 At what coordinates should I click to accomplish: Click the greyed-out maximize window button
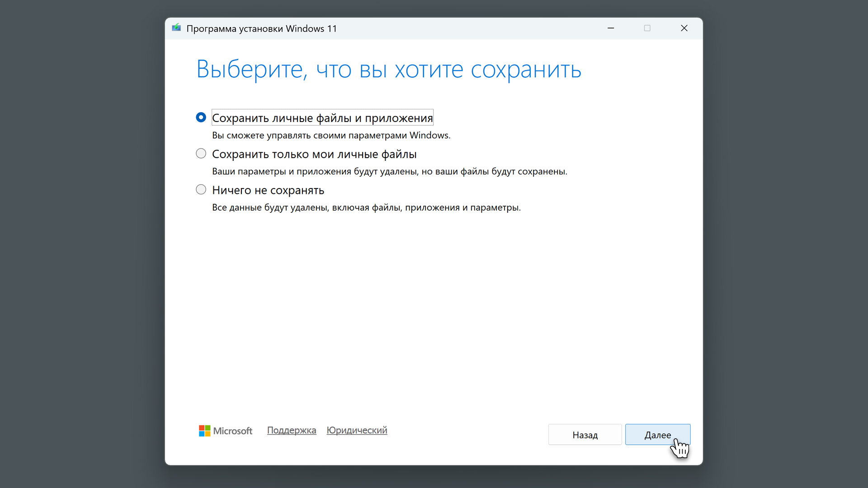tap(647, 28)
